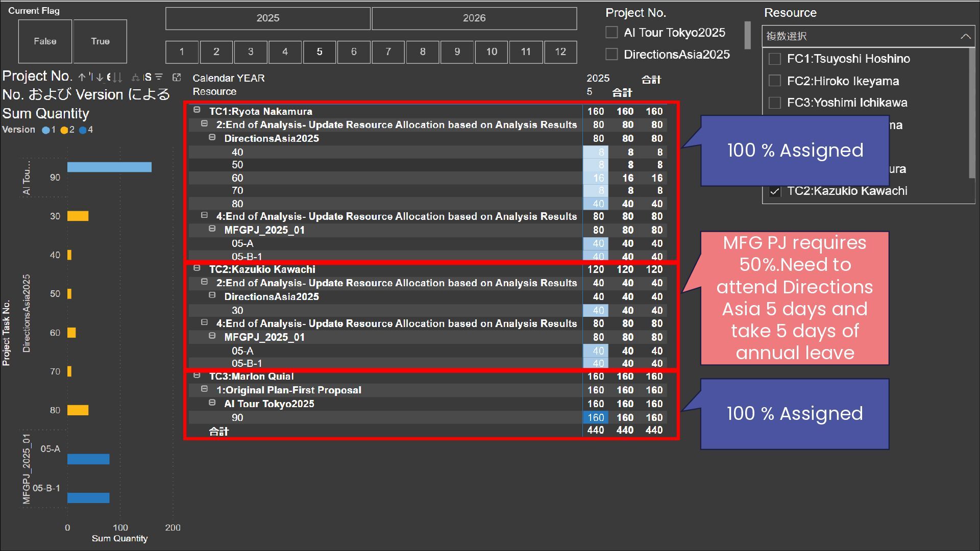Collapse AI Tour Tokyo2025 row icon

pos(212,403)
